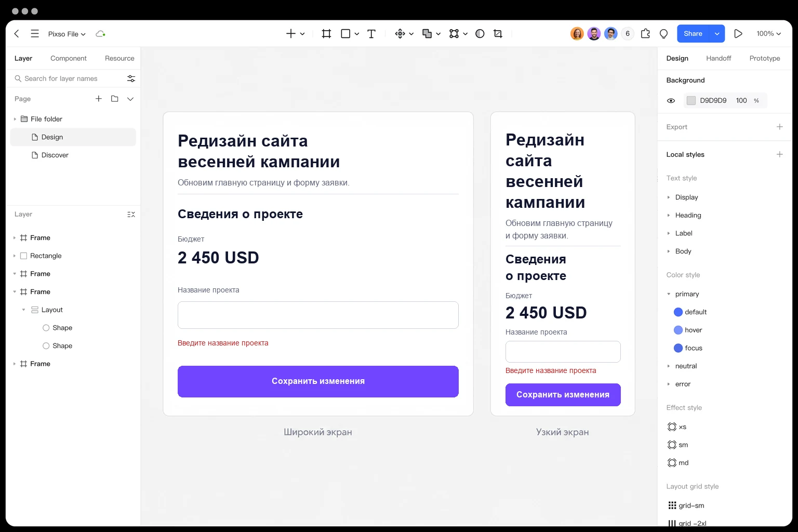Click wide-screen project name input field
The height and width of the screenshot is (532, 798).
pyautogui.click(x=318, y=315)
